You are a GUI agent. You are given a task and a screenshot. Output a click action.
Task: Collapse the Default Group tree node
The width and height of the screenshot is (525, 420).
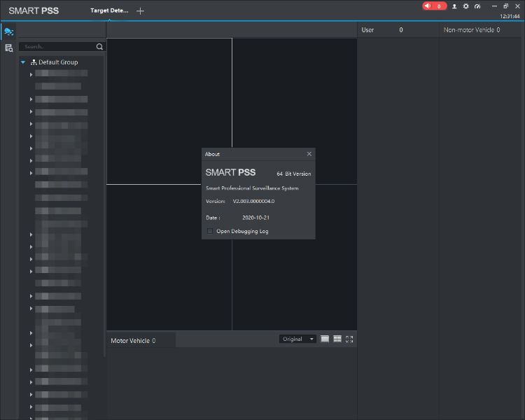click(23, 62)
